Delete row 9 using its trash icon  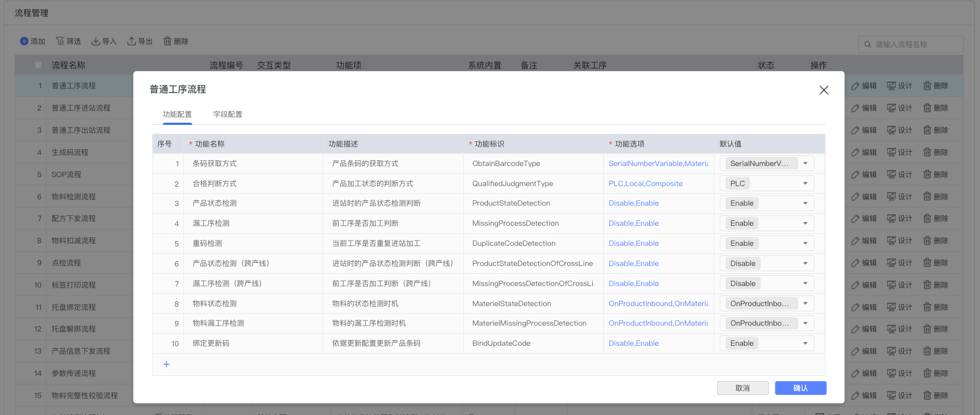[x=927, y=263]
